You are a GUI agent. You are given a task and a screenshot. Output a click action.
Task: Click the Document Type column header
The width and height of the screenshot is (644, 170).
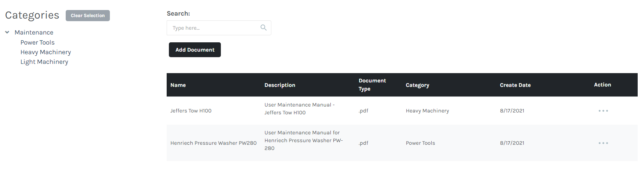click(x=372, y=85)
